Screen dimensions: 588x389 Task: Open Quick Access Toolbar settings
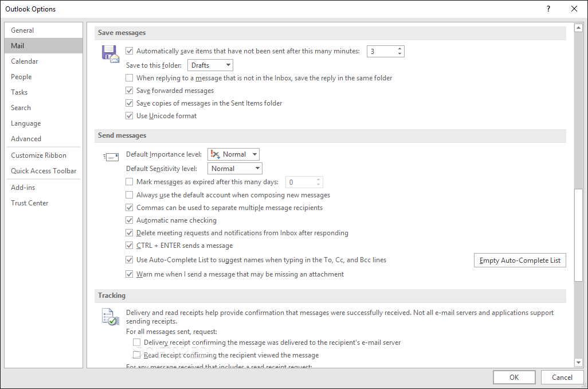[x=44, y=171]
